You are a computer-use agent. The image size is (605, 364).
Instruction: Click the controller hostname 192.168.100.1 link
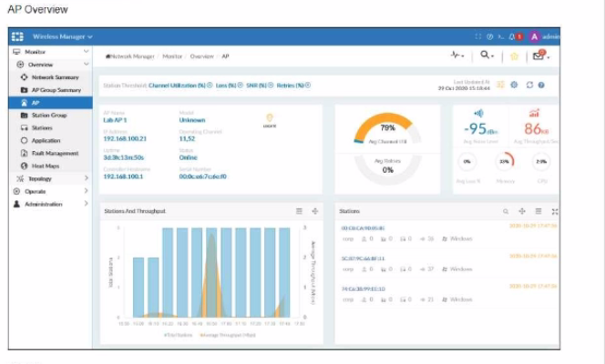tap(125, 176)
